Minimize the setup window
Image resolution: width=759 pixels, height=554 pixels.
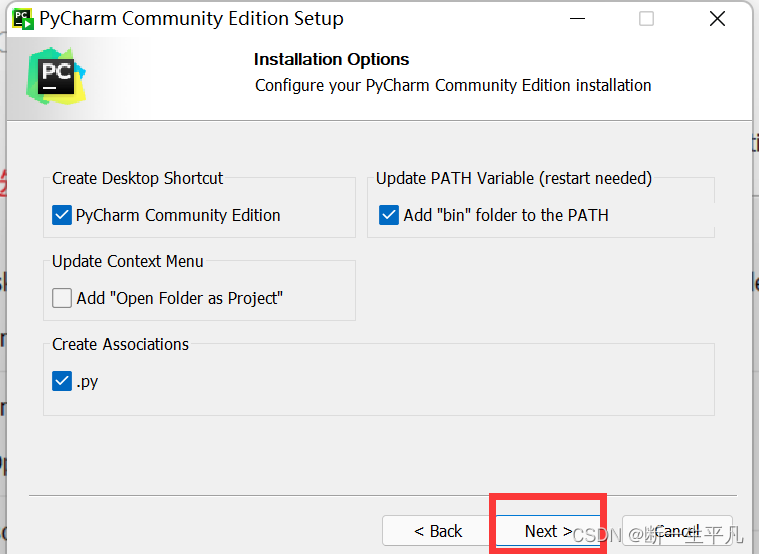click(577, 19)
